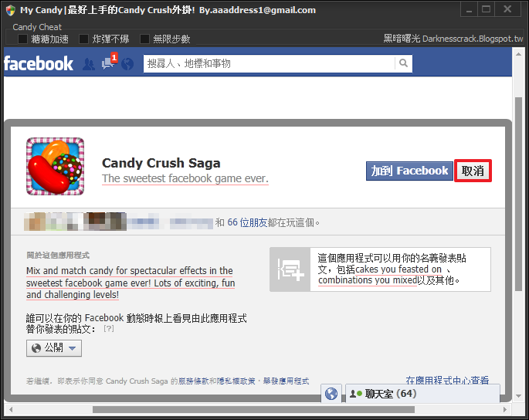The height and width of the screenshot is (420, 529).
Task: Click the Candy Crush Saga title text
Action: [161, 163]
